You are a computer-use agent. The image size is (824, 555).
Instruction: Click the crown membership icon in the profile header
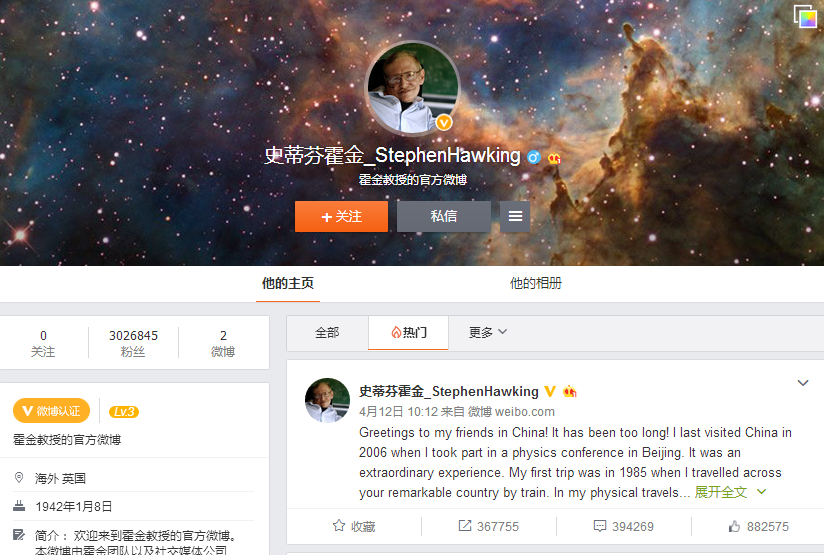(554, 158)
